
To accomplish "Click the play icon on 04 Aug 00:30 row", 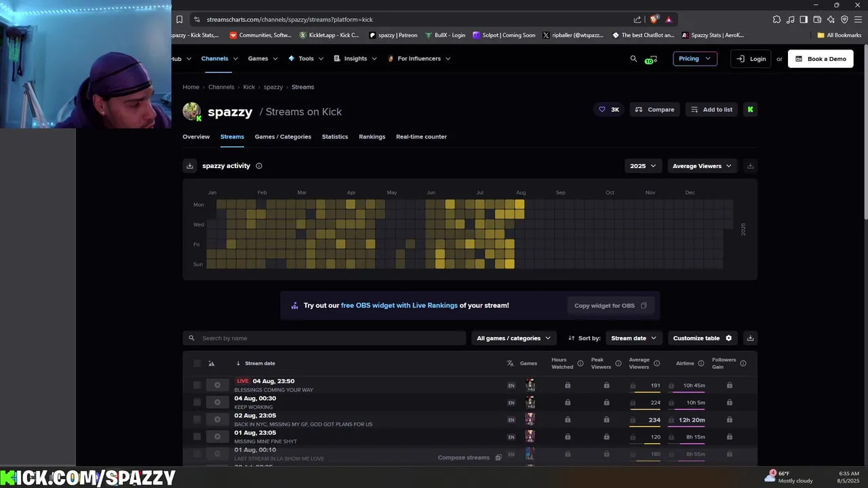I will (x=217, y=403).
